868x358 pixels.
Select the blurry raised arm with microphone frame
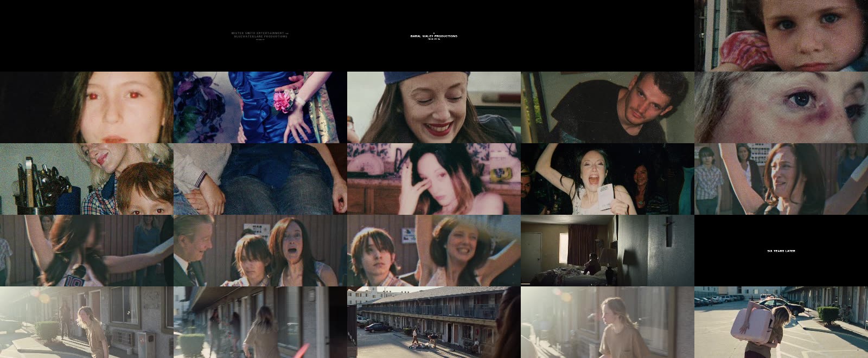[87, 251]
